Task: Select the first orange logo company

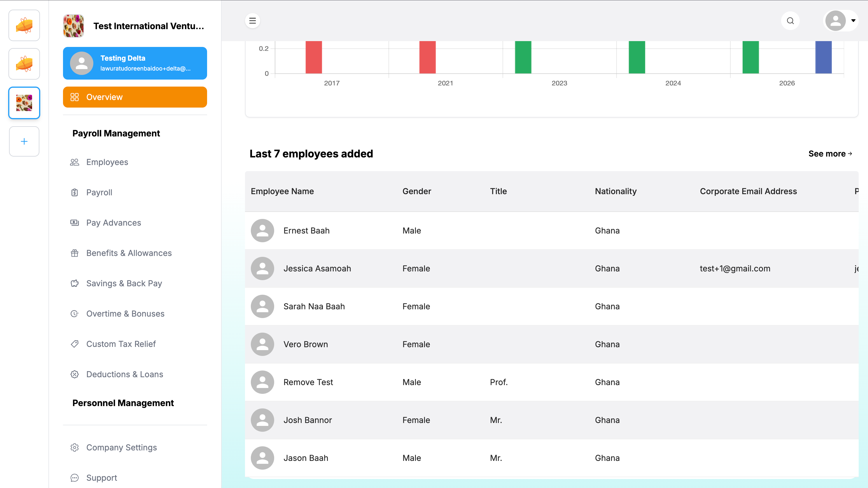Action: pyautogui.click(x=24, y=26)
